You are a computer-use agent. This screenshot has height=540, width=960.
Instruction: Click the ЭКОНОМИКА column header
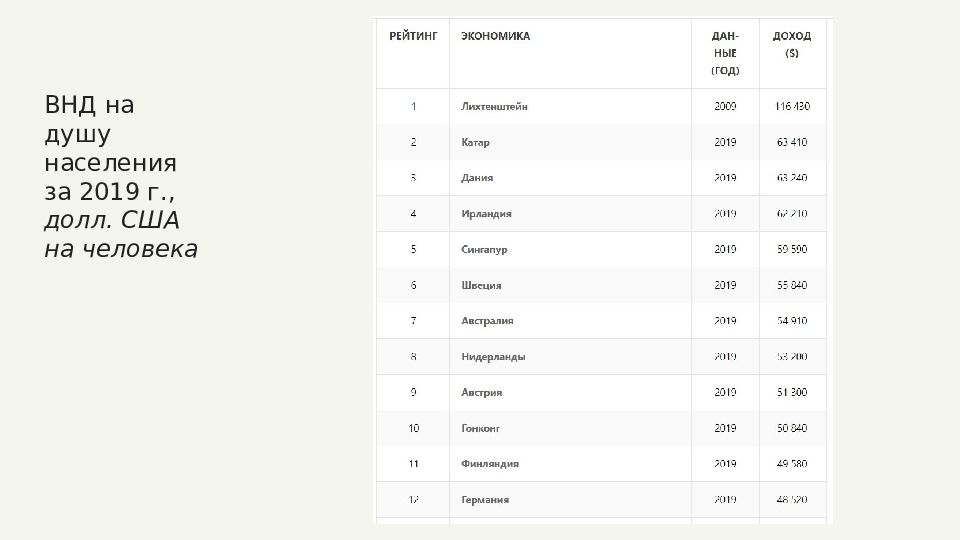[495, 36]
